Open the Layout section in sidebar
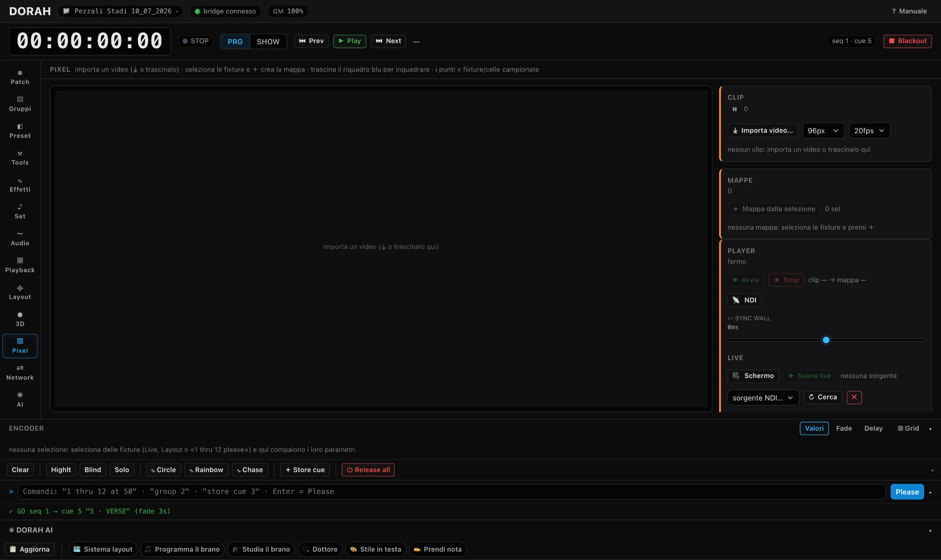The width and height of the screenshot is (941, 560). pyautogui.click(x=20, y=292)
